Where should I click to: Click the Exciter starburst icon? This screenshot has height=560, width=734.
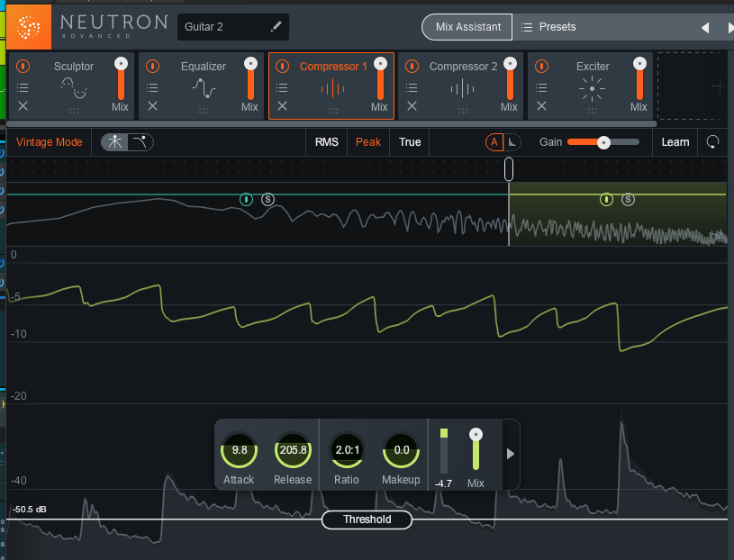(x=592, y=87)
